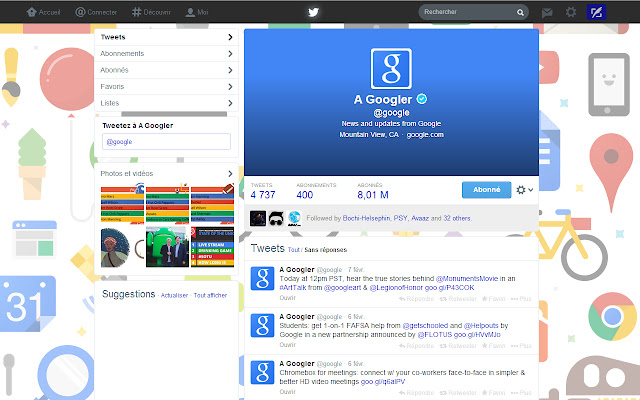Switch to Sans réponses filter
Screen dimensions: 640x400
pos(325,250)
